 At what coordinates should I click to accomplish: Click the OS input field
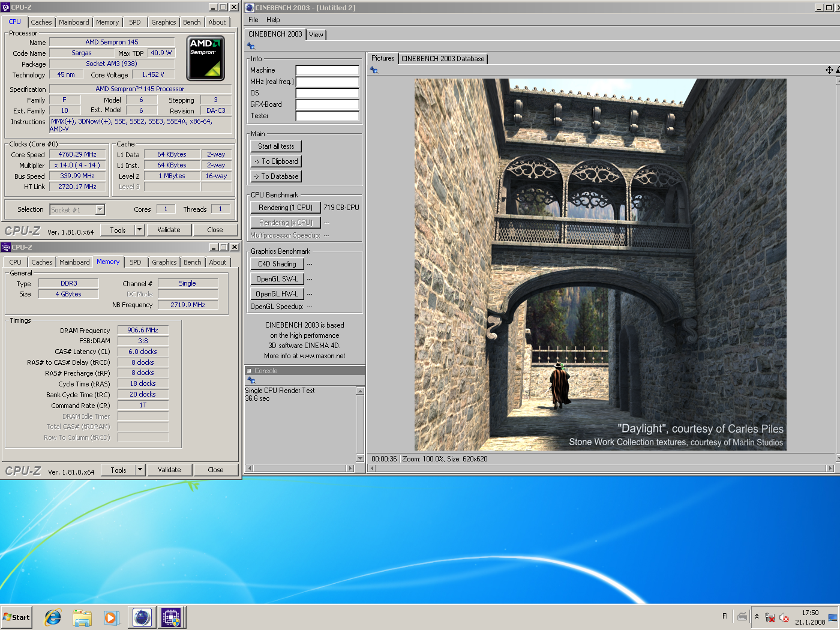pyautogui.click(x=328, y=93)
